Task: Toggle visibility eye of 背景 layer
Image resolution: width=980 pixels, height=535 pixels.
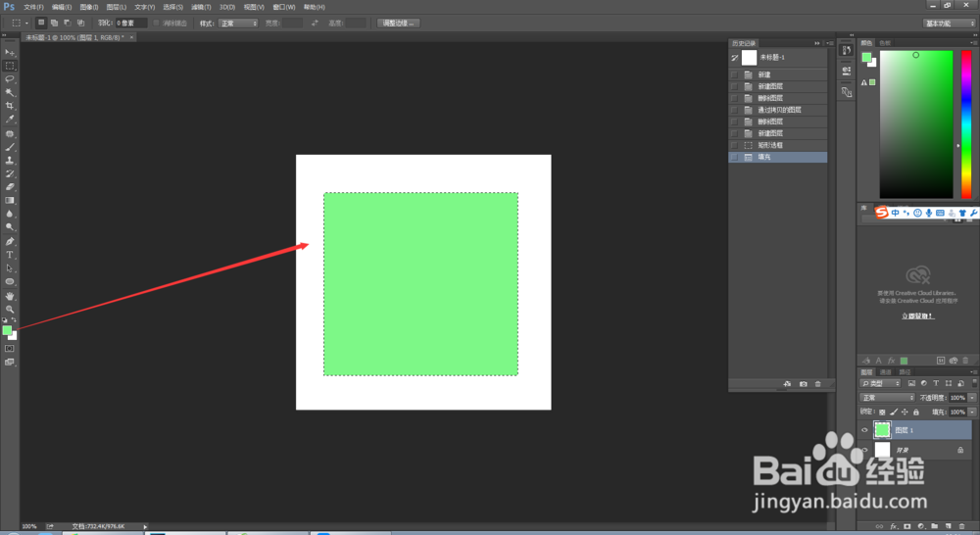Action: click(865, 450)
